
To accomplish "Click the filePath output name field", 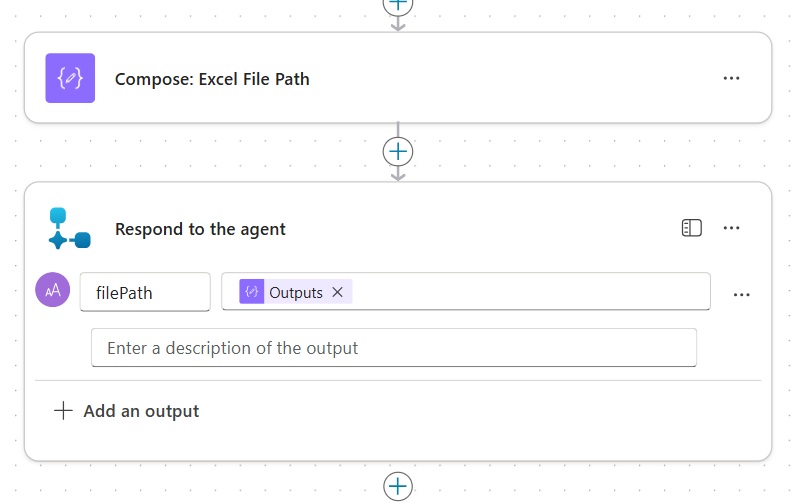I will [145, 292].
